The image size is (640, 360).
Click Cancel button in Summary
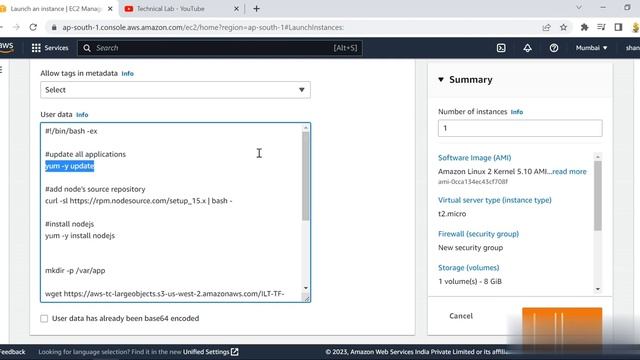coord(461,316)
